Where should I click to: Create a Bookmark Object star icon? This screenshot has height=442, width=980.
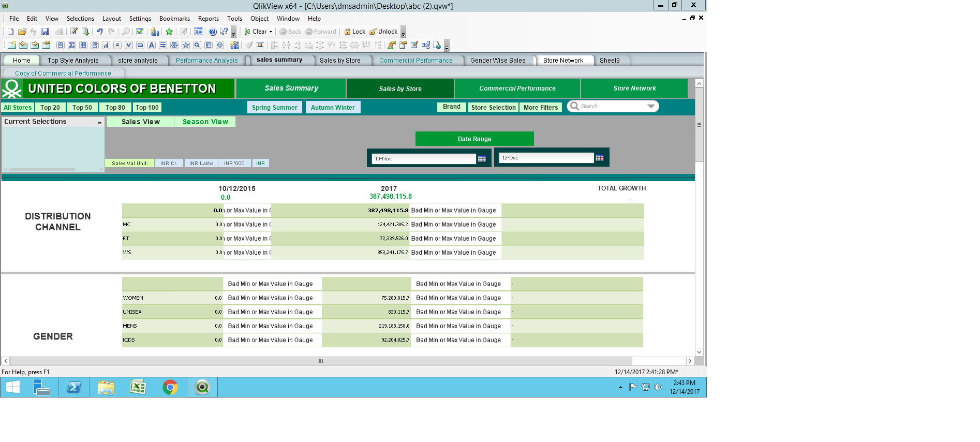pos(186,45)
